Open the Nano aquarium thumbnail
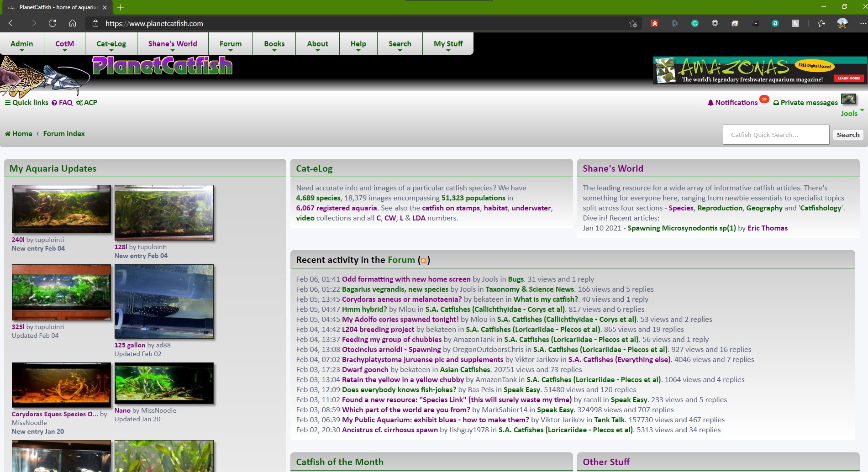Viewport: 868px width, 472px height. 164,383
